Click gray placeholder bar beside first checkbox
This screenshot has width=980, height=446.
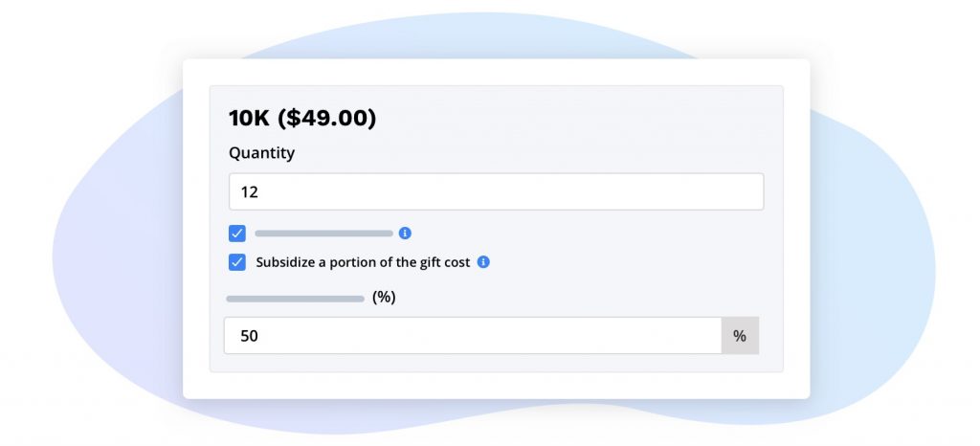coord(323,233)
